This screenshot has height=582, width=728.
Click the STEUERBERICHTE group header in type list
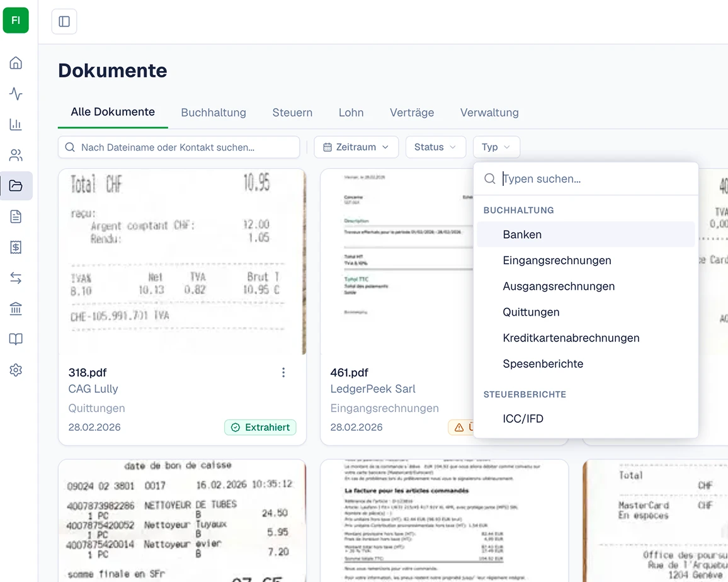tap(525, 395)
